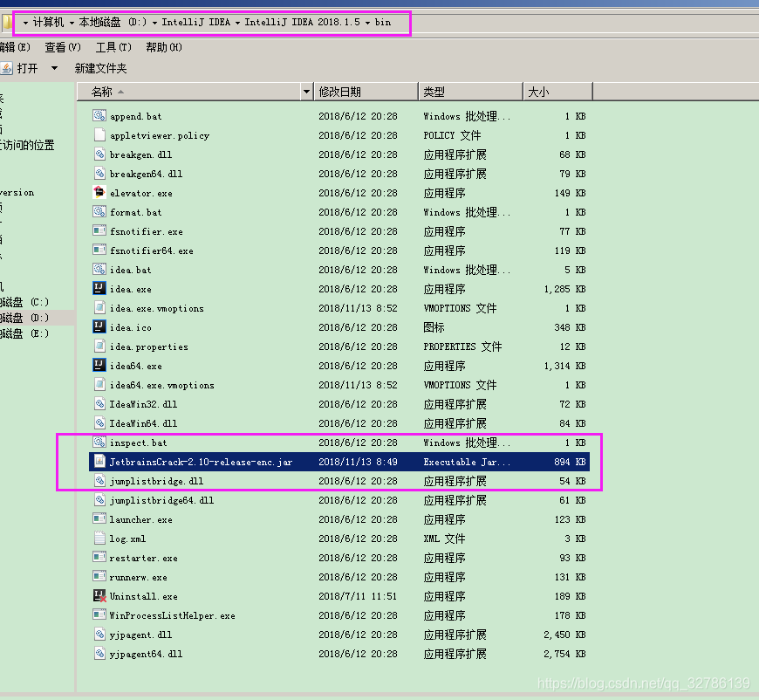Select the yjpagent64.dll file name

coord(146,654)
